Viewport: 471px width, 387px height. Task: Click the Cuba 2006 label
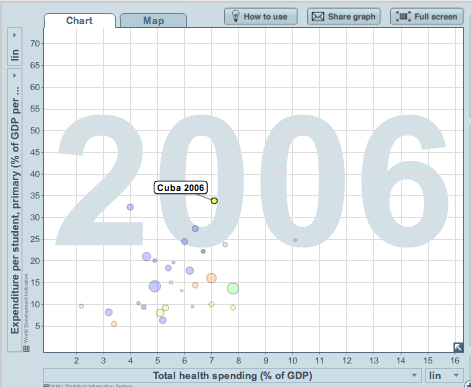181,188
